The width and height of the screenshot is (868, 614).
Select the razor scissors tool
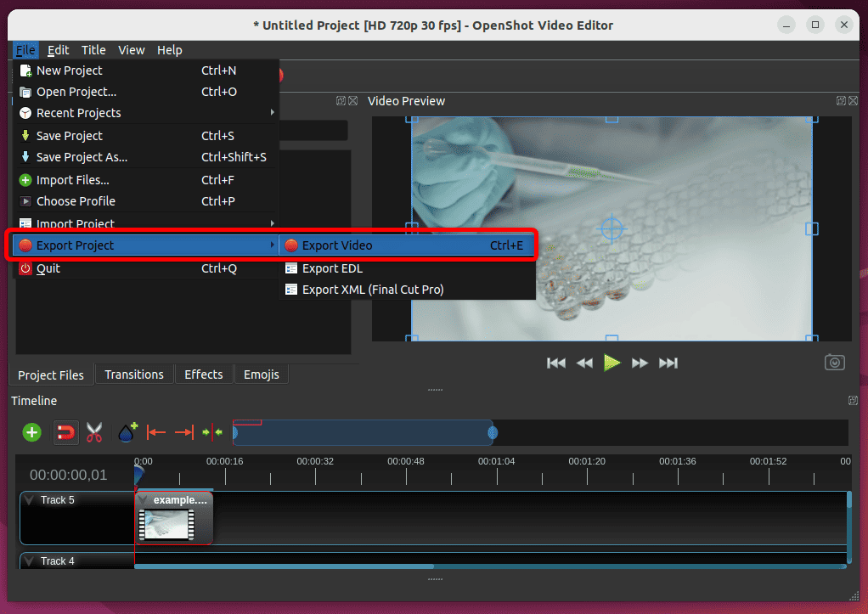(94, 432)
